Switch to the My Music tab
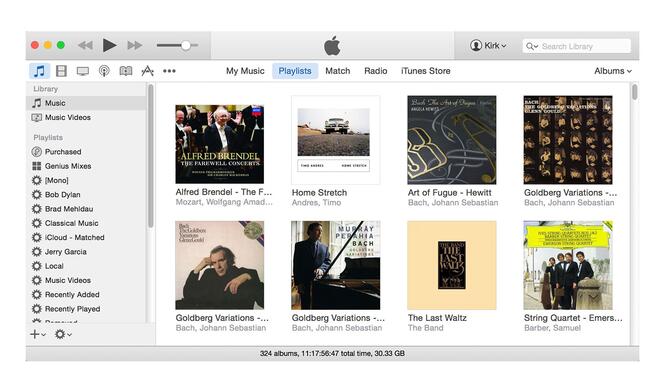 [x=245, y=71]
